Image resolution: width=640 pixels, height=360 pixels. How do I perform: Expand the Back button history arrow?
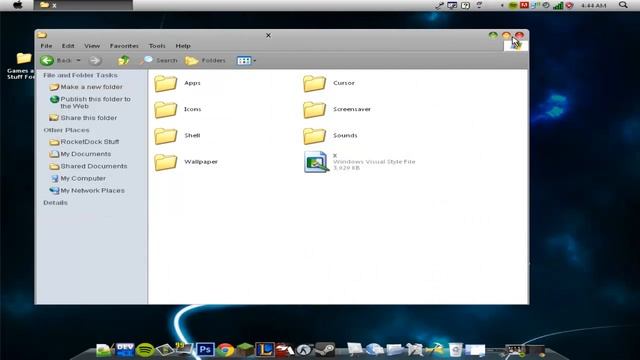pos(78,60)
